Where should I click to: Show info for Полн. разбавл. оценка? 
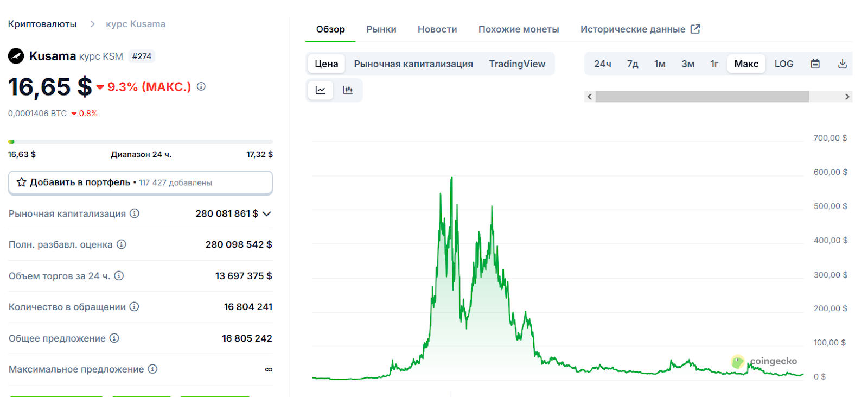(x=122, y=244)
